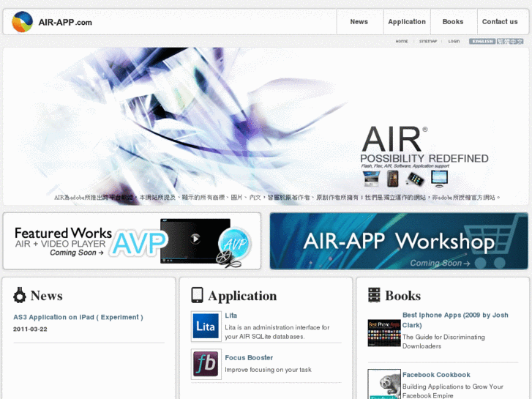Click the smartphone device icon in banner
Screen dimensions: 532x399
415,179
